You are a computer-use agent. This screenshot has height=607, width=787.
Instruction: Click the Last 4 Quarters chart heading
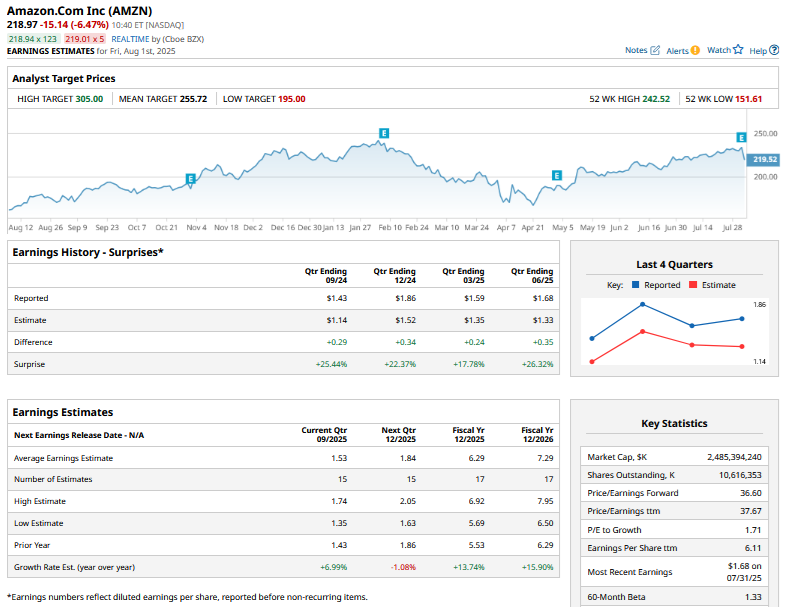click(x=675, y=265)
